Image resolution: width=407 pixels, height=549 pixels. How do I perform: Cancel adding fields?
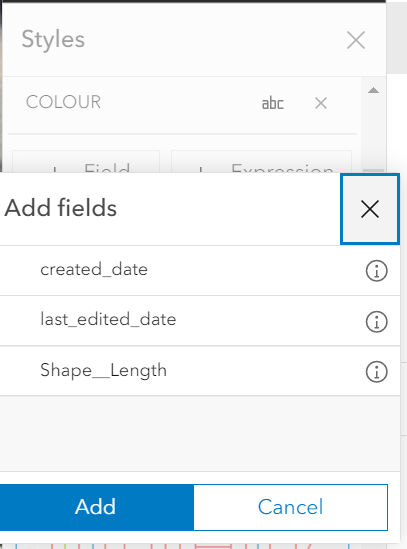click(291, 507)
